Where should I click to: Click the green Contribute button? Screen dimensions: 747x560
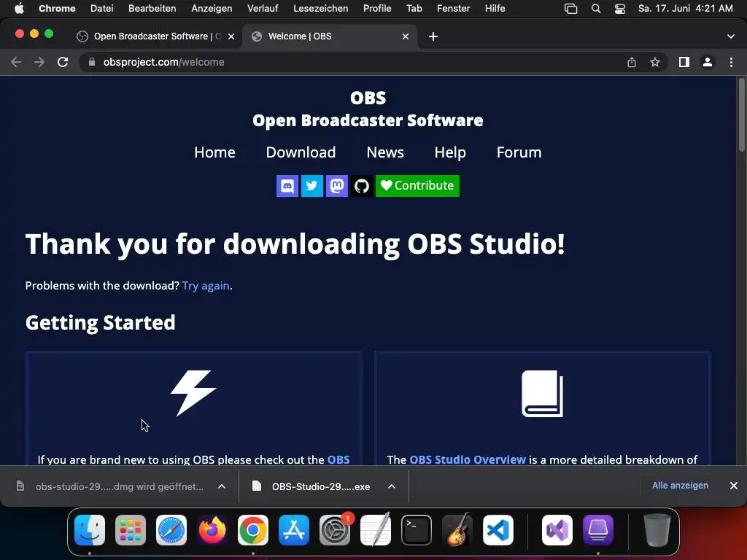[417, 186]
